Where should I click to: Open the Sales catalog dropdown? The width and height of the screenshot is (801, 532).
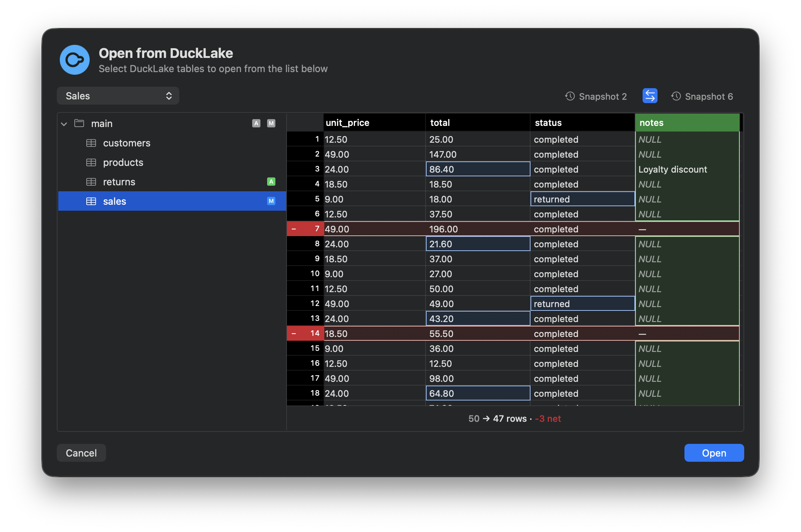pos(118,96)
